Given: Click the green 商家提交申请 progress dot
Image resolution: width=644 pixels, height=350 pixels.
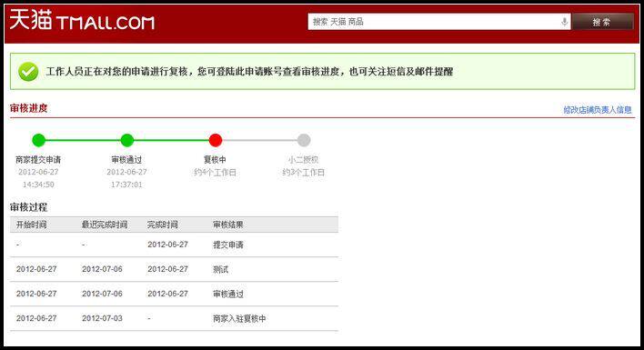Looking at the screenshot, I should pos(38,140).
